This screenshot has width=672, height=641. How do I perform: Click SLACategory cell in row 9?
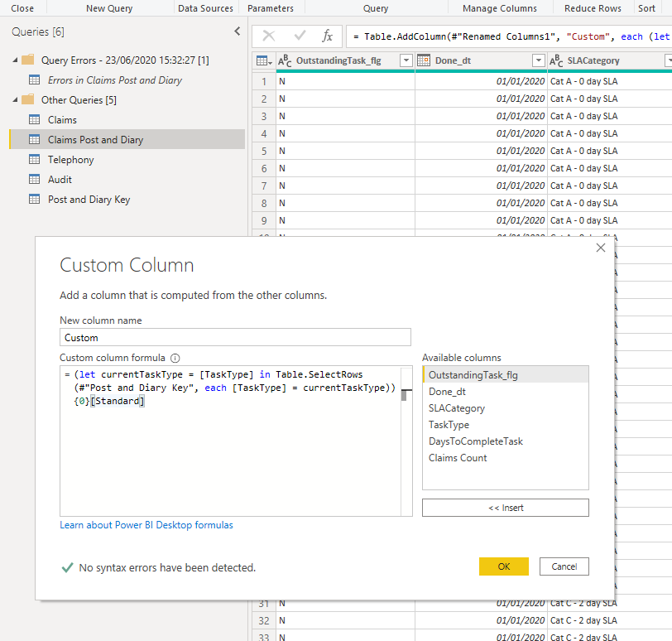609,220
